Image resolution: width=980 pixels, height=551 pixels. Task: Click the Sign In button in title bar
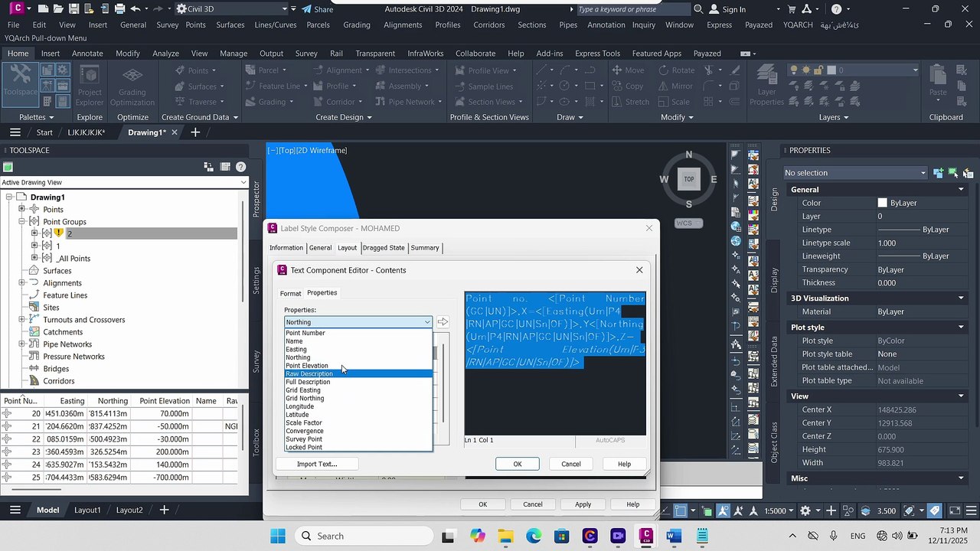(727, 9)
